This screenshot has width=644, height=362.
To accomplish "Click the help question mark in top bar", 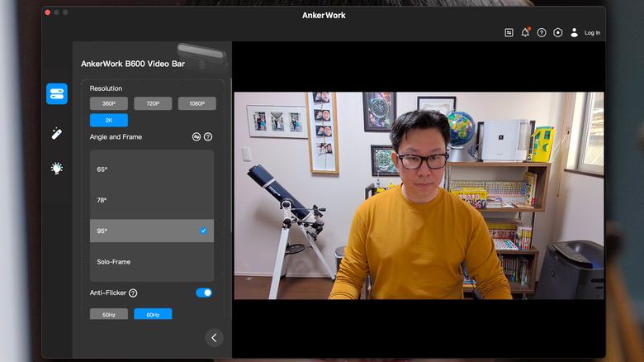I will (x=542, y=33).
